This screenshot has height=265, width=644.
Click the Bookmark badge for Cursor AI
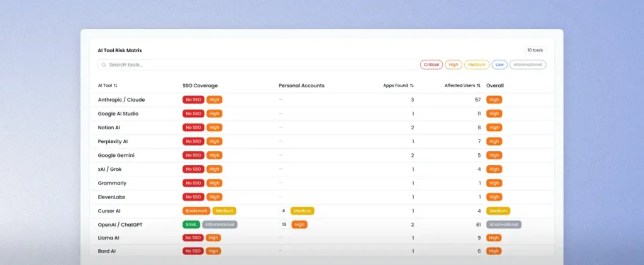click(x=196, y=211)
